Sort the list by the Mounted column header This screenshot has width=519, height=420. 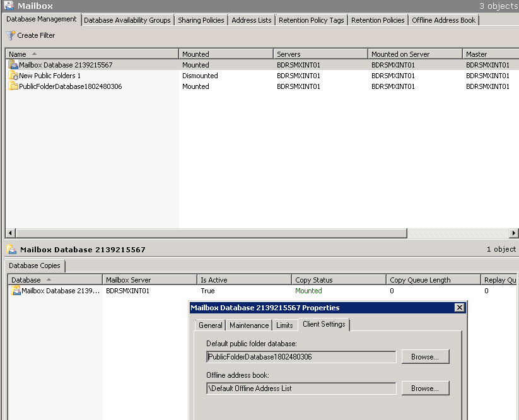point(195,54)
